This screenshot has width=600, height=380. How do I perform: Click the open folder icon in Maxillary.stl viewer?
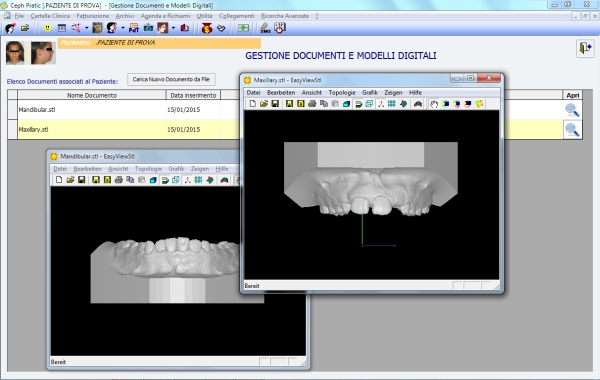[264, 104]
